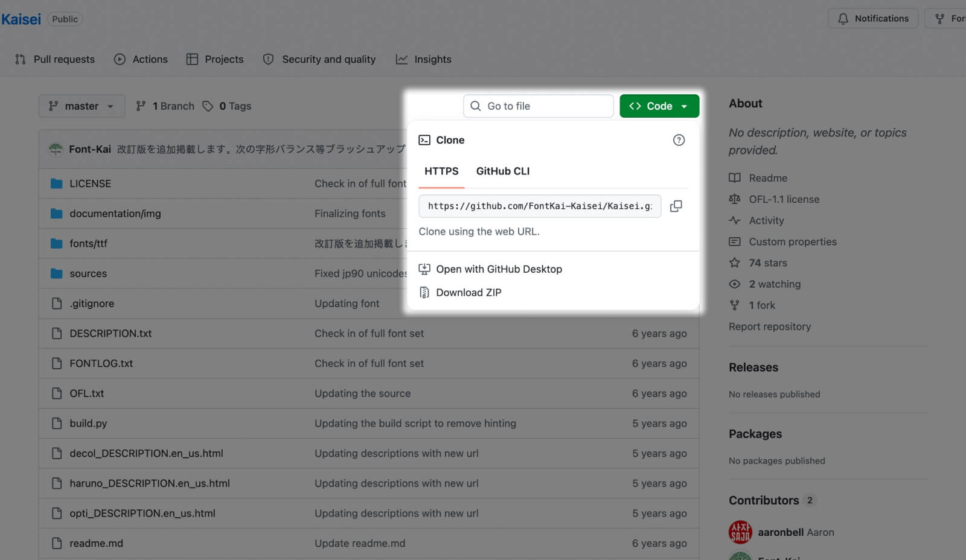This screenshot has height=560, width=966.
Task: Switch branch using the master dropdown
Action: [82, 106]
